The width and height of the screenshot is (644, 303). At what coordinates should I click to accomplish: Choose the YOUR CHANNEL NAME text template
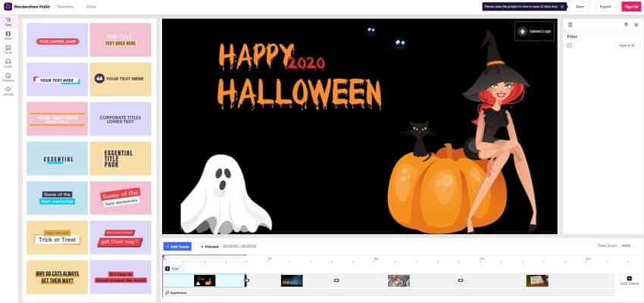(58, 40)
